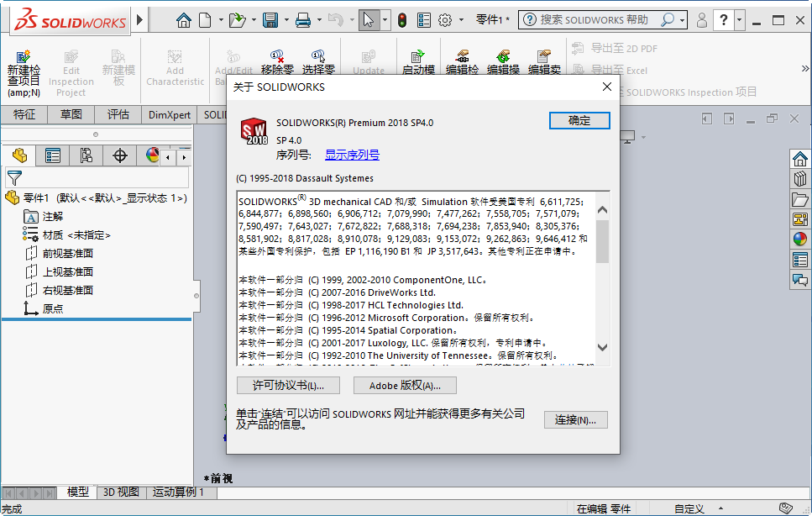Click the 许可协议书(L)... button
This screenshot has height=516, width=812.
coord(288,386)
